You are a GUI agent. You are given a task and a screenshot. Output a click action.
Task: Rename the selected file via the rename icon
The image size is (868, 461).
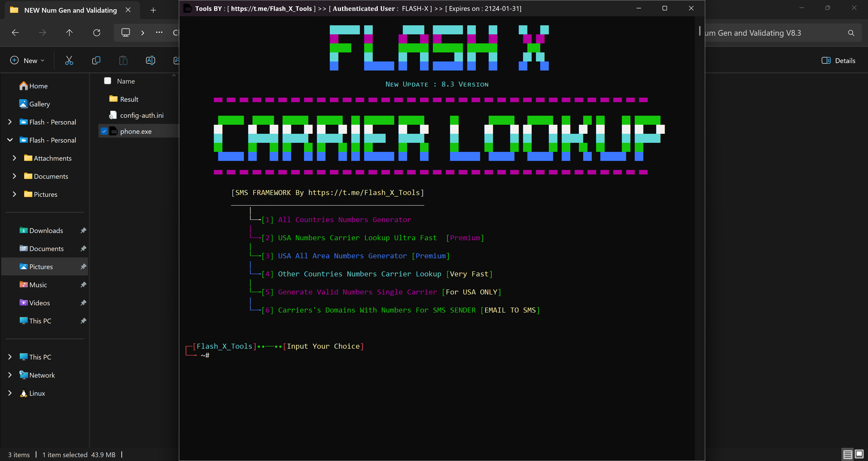(151, 60)
